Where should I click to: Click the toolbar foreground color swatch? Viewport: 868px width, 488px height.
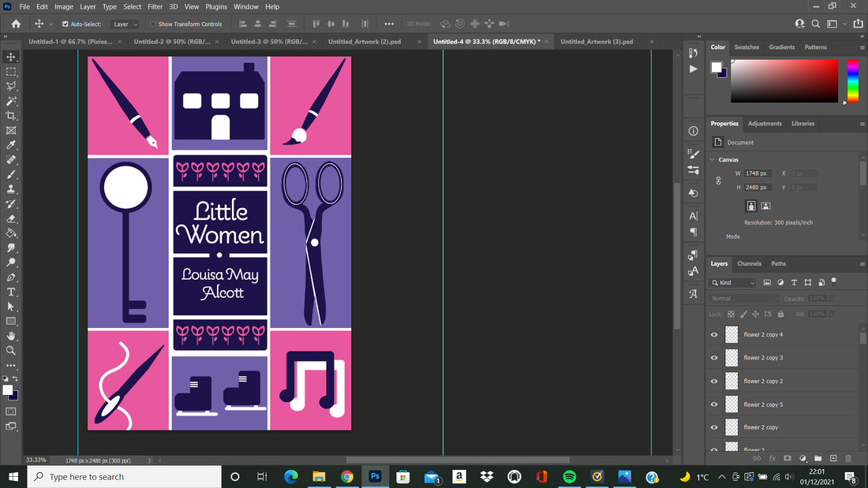pyautogui.click(x=7, y=389)
